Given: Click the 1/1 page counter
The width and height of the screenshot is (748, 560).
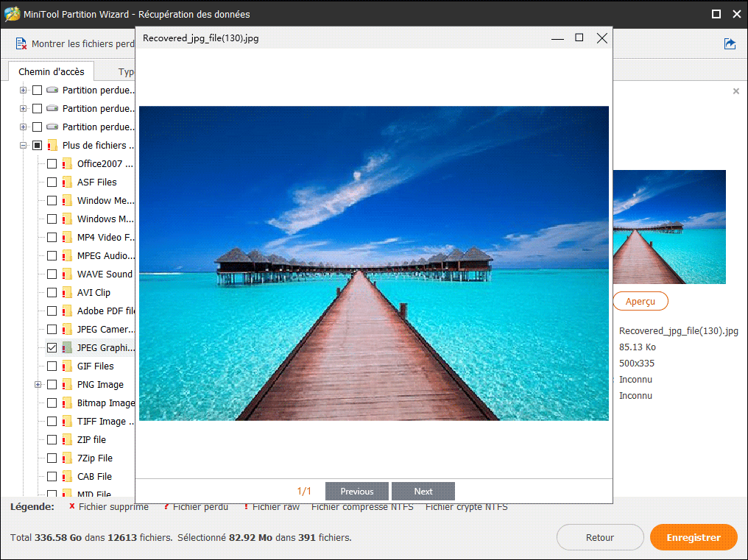Looking at the screenshot, I should (x=304, y=492).
